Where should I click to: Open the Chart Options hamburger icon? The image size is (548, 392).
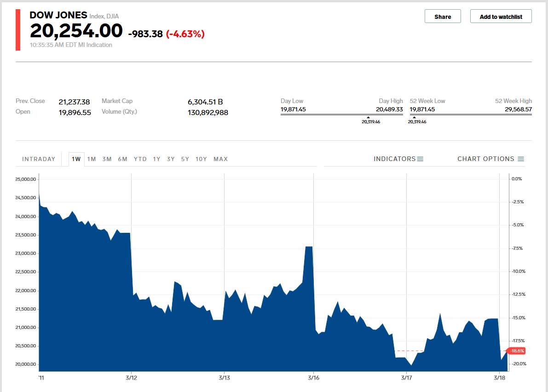coord(521,159)
